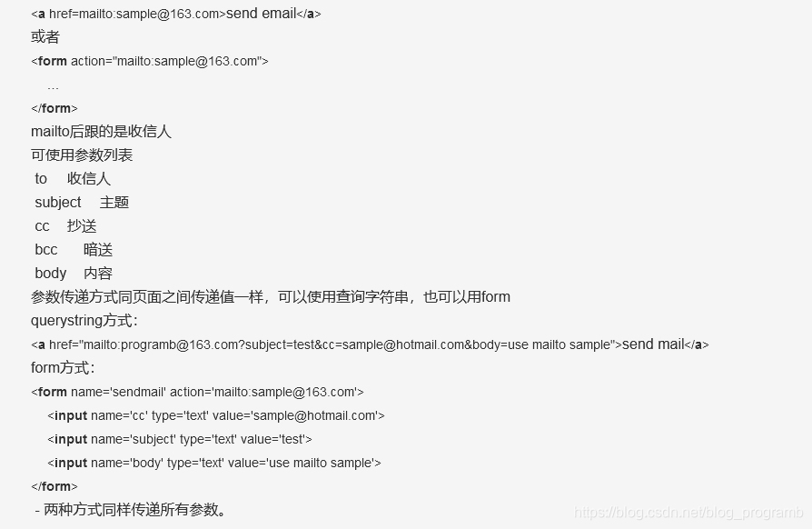The height and width of the screenshot is (529, 812).
Task: Click the 'subject 主题' parameter line
Action: [82, 202]
